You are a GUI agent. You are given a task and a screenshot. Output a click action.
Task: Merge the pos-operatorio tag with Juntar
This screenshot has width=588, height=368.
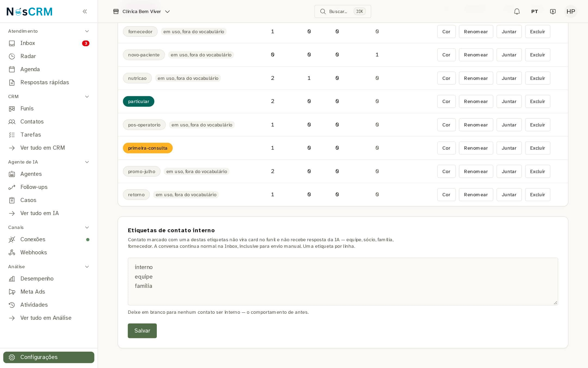tap(509, 125)
